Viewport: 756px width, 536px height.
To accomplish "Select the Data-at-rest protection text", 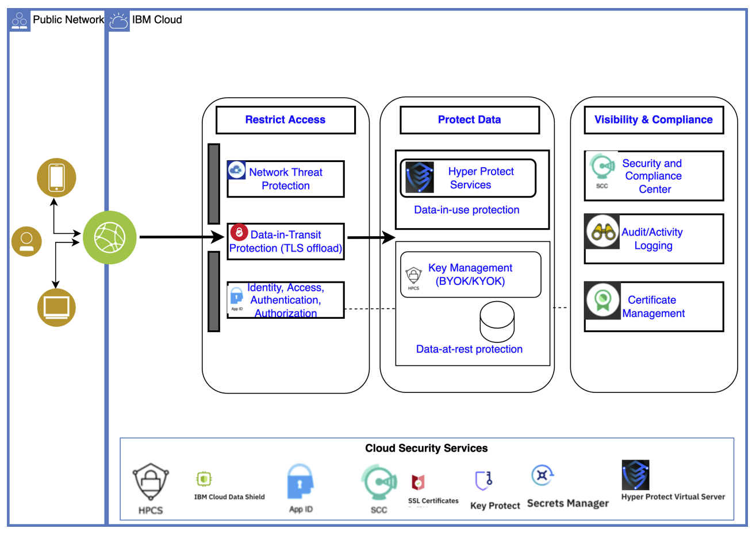I will pos(469,349).
